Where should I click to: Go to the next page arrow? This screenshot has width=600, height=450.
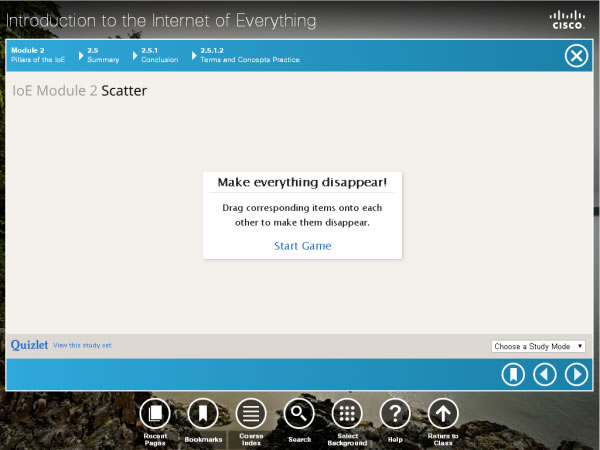pyautogui.click(x=576, y=374)
